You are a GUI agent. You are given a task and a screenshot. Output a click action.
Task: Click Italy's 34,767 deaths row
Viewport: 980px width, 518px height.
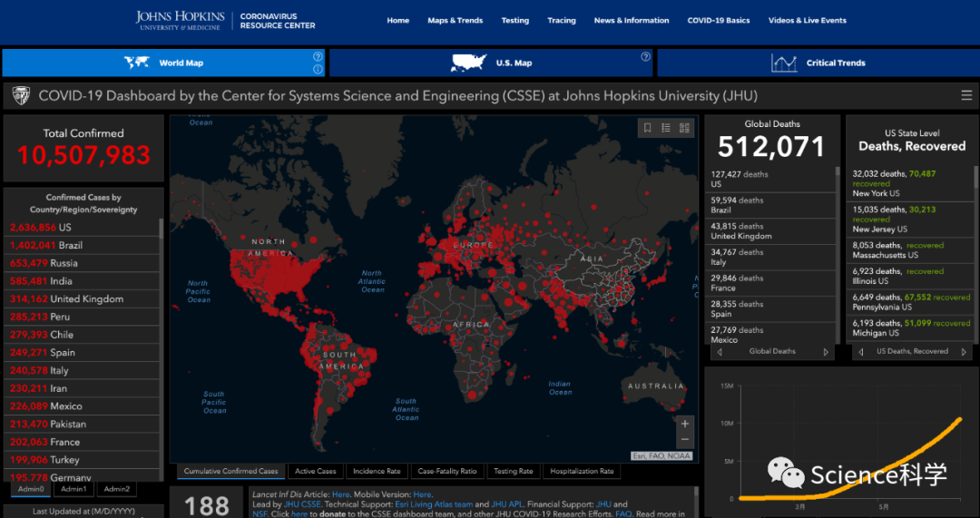[x=771, y=258]
